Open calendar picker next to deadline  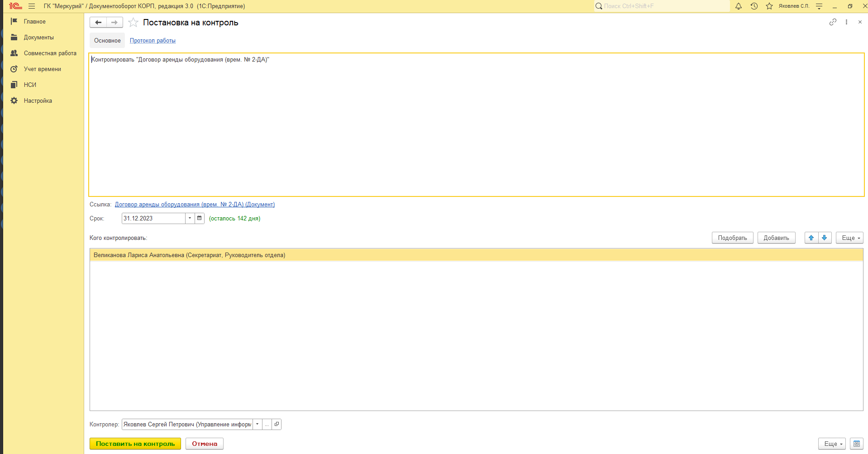[200, 218]
